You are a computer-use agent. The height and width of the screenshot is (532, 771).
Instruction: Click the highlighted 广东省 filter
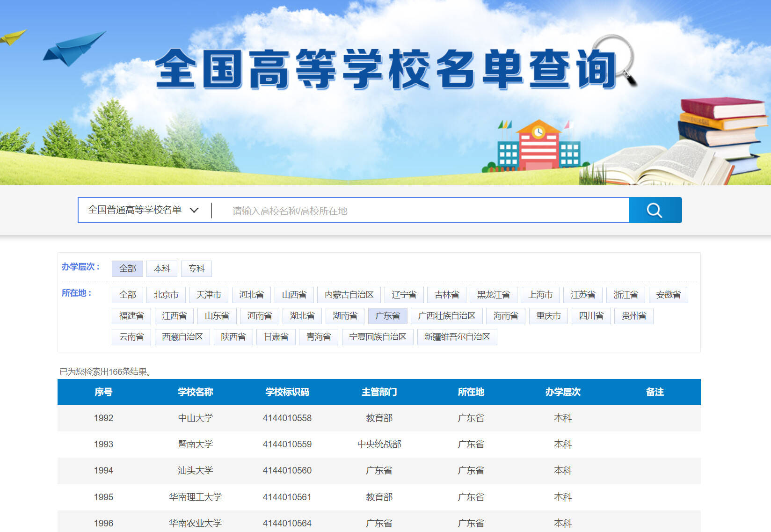tap(388, 316)
